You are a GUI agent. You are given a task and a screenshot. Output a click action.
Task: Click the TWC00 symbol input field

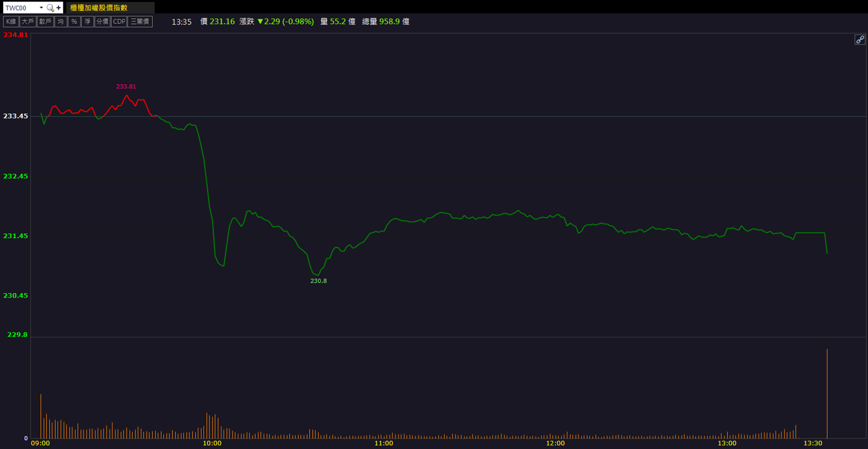point(21,7)
